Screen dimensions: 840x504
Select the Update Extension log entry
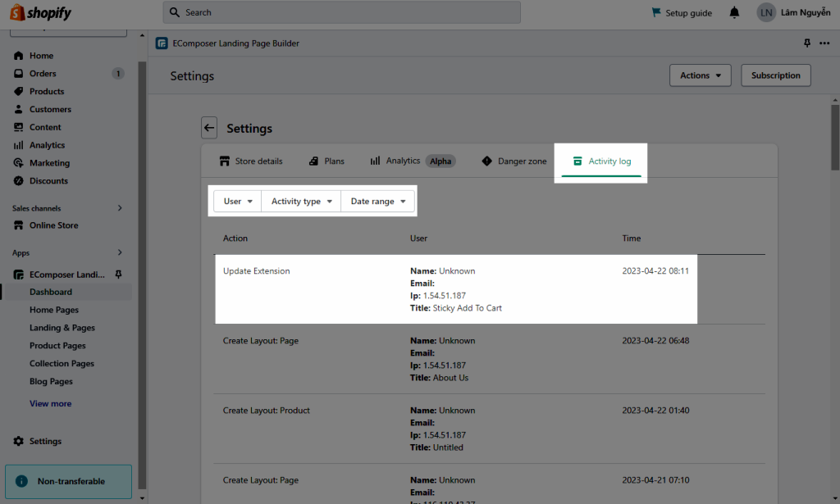coord(456,289)
